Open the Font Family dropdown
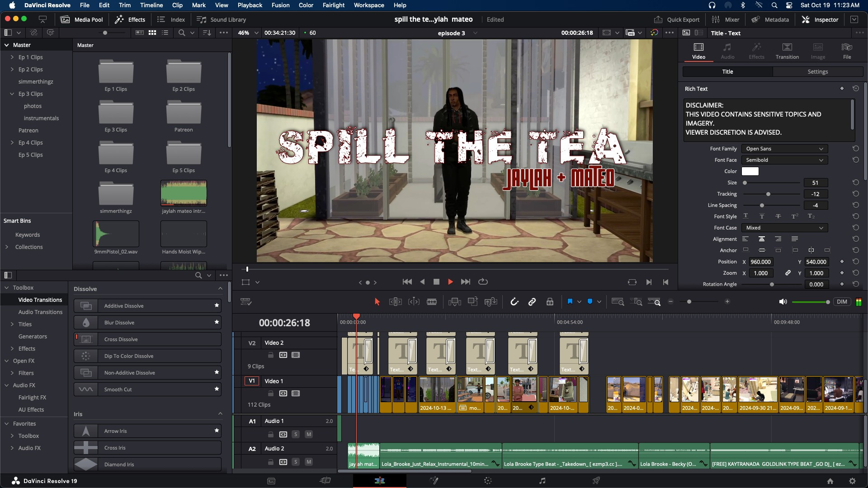The width and height of the screenshot is (868, 488). pyautogui.click(x=784, y=149)
